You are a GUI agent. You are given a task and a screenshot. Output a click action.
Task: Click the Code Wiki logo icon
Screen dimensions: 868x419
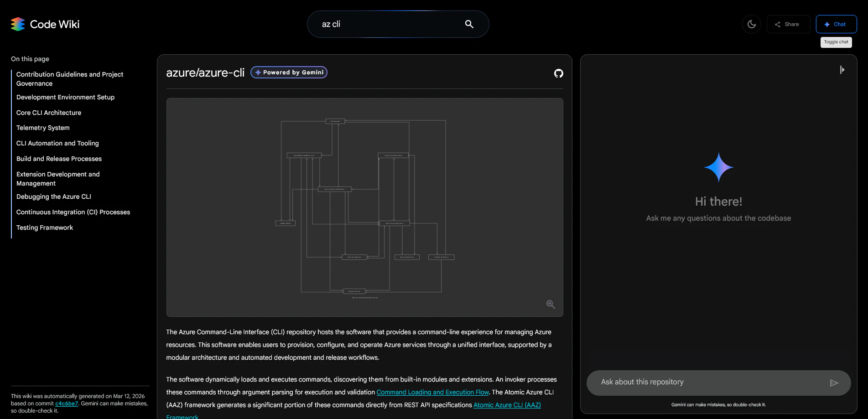pos(18,24)
